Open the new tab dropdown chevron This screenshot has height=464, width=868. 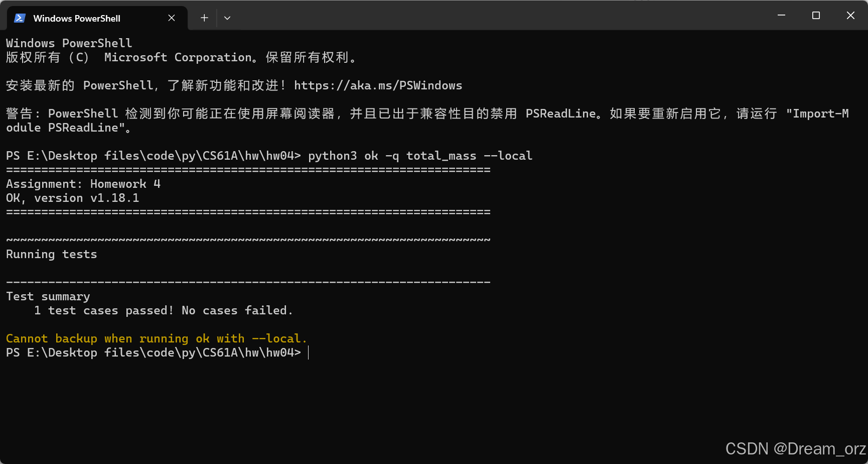227,18
